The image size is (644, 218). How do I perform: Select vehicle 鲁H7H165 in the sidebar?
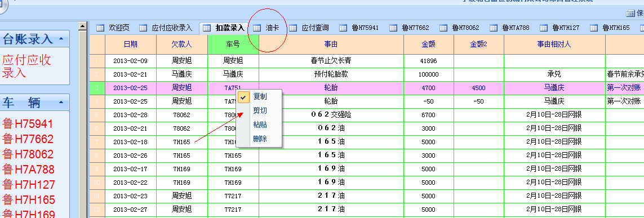coord(29,200)
